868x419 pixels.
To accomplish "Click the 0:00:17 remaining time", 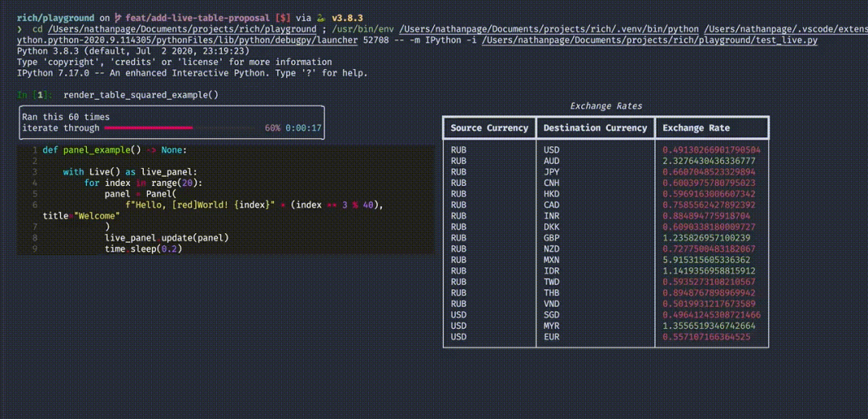I will point(303,128).
